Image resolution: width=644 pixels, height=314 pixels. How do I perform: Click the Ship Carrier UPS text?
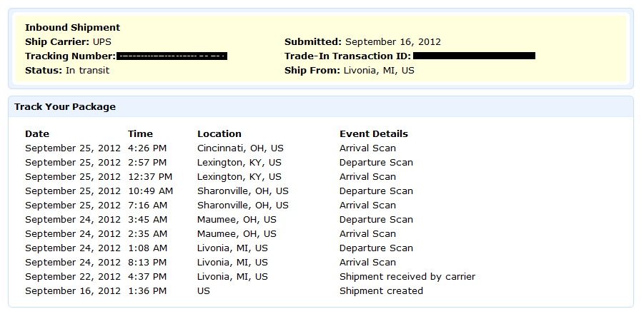[x=68, y=42]
